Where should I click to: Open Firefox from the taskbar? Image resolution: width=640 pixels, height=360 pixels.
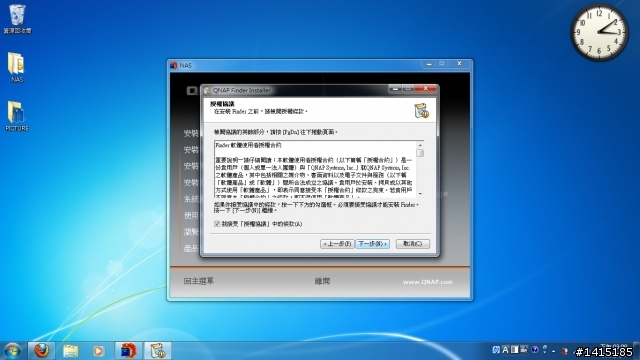tap(42, 351)
